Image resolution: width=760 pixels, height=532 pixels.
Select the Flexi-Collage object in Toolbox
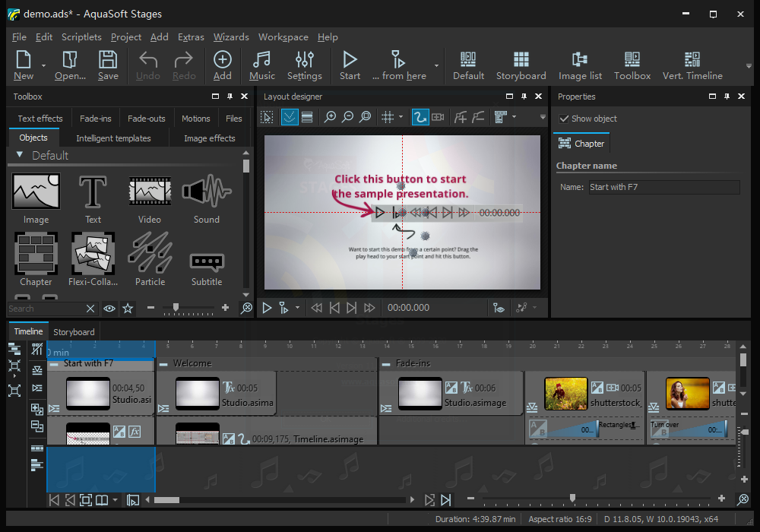(93, 260)
